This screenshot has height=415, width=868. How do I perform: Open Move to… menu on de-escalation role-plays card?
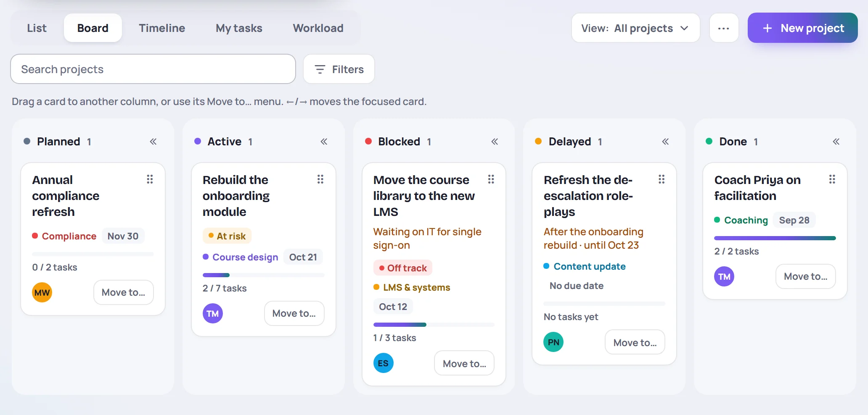635,342
